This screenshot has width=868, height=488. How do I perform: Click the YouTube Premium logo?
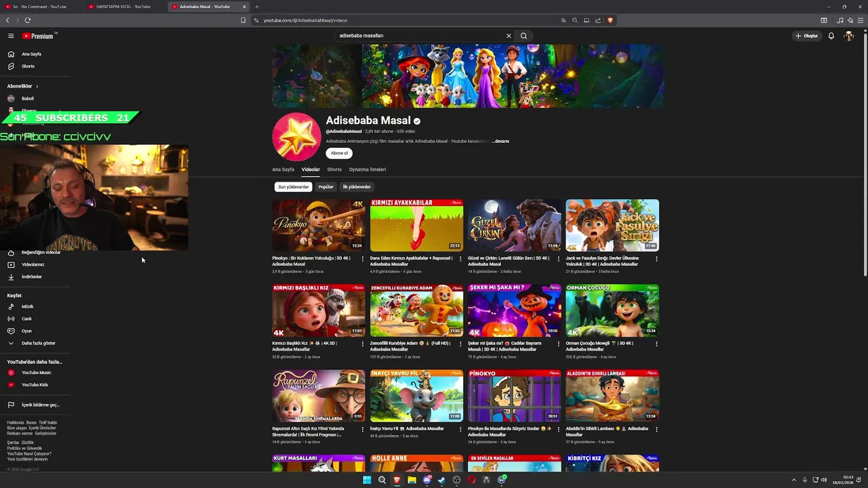(38, 36)
